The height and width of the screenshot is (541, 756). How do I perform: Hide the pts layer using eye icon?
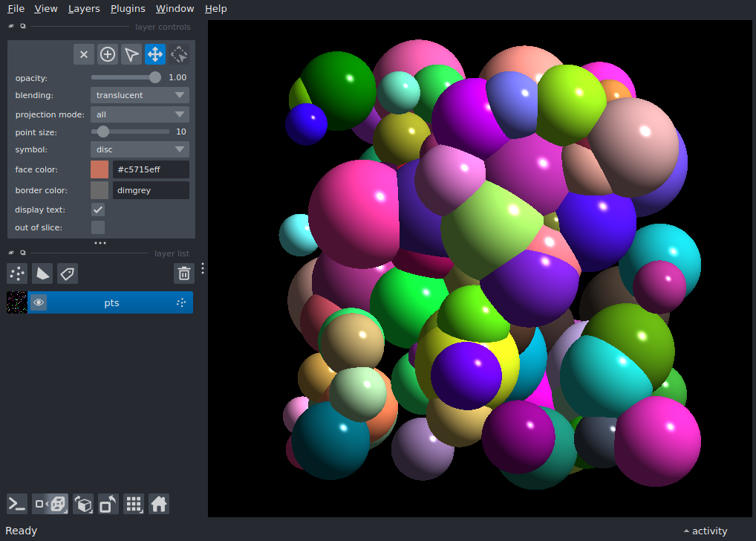click(x=39, y=302)
